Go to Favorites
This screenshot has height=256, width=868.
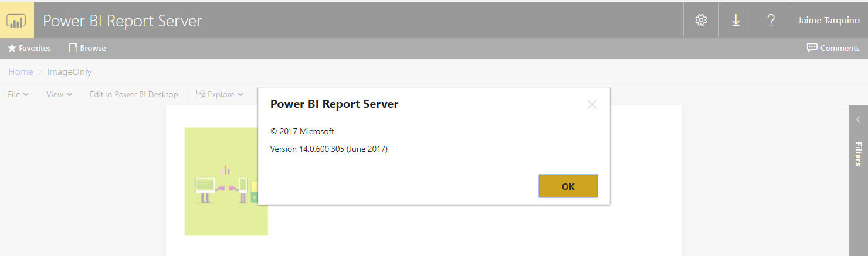point(29,48)
